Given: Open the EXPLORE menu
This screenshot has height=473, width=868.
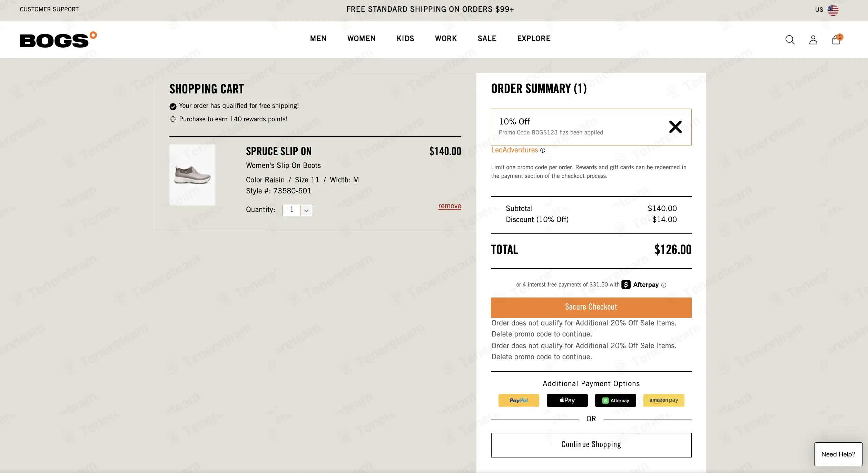Looking at the screenshot, I should [x=534, y=39].
